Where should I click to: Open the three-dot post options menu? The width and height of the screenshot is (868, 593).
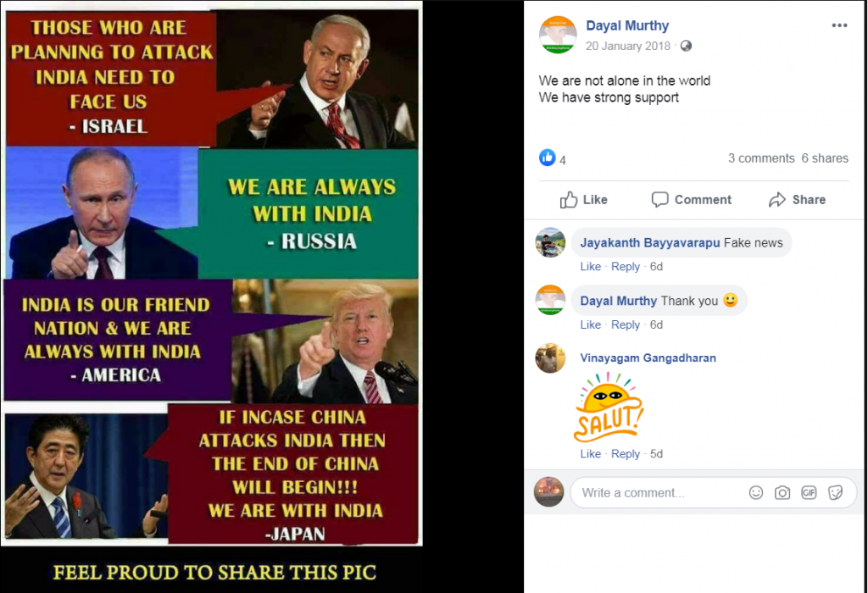pos(839,25)
